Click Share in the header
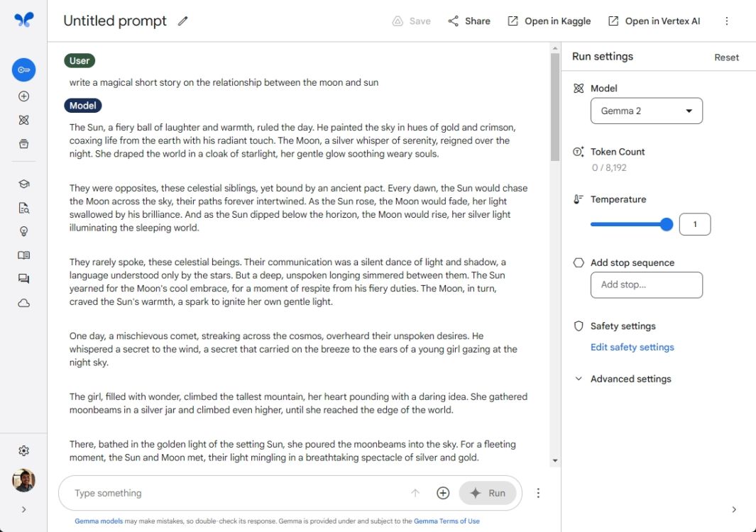Viewport: 756px width, 532px height. 469,21
